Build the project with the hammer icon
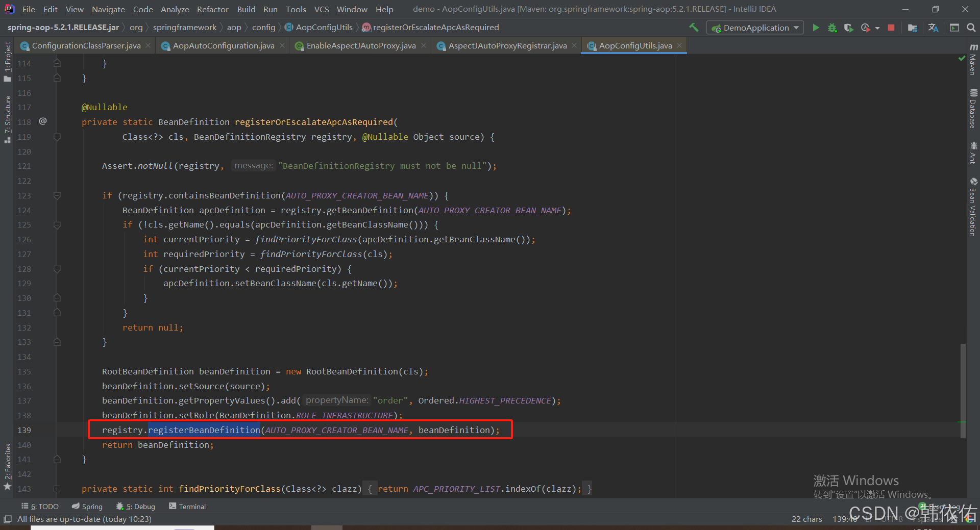Screen dimensions: 980x530 pos(694,28)
